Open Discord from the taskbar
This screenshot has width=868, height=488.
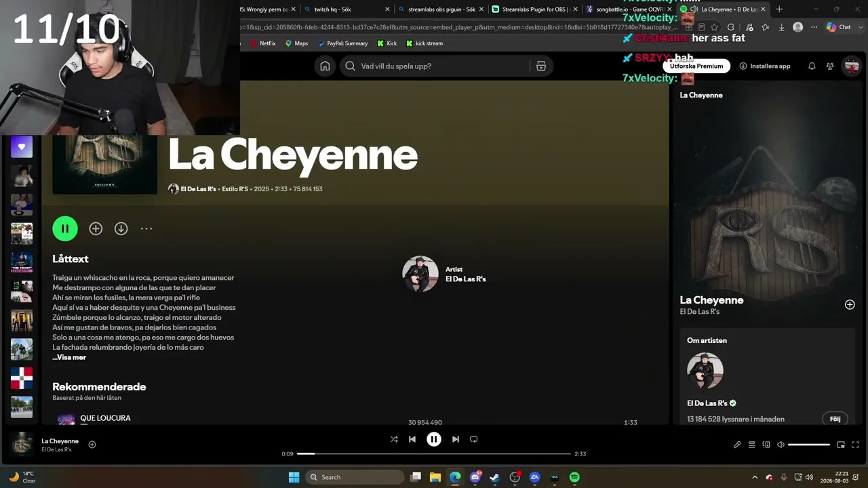pos(475,477)
